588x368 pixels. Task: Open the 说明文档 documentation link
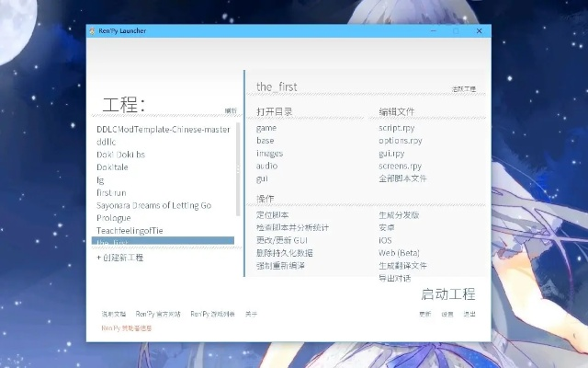tap(114, 314)
